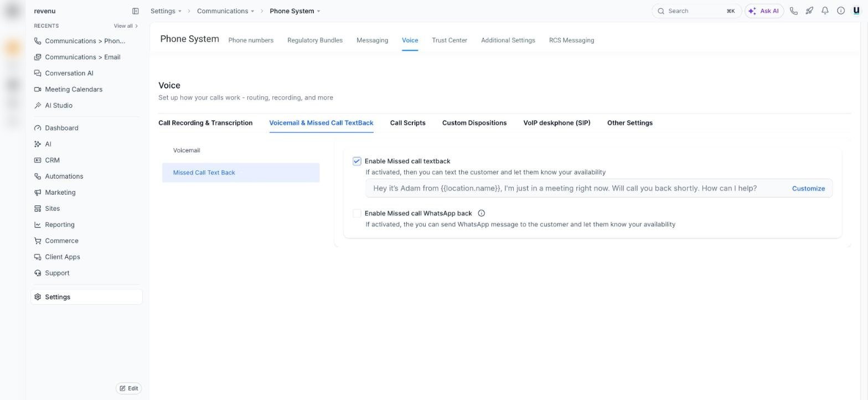Open the RCS Messaging tab

[x=571, y=40]
